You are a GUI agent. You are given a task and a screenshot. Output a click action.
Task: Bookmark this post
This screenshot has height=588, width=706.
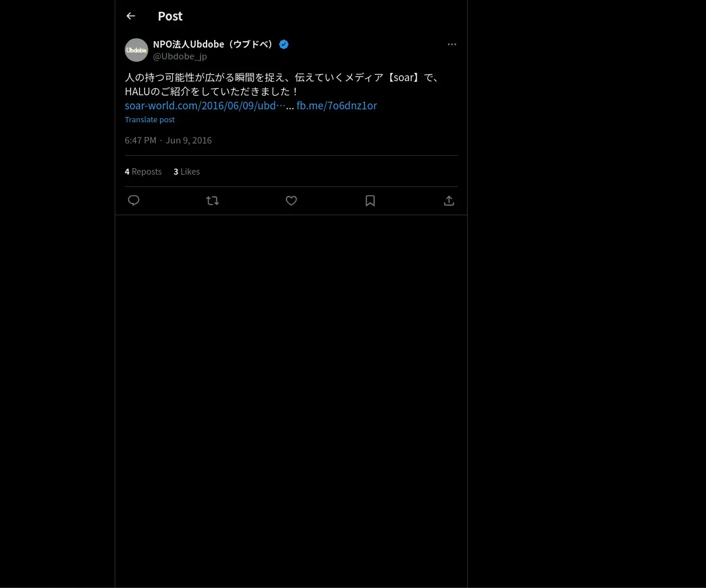point(370,201)
